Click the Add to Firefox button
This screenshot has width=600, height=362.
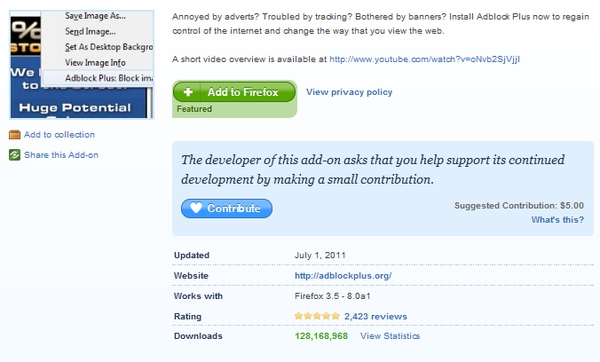click(234, 92)
